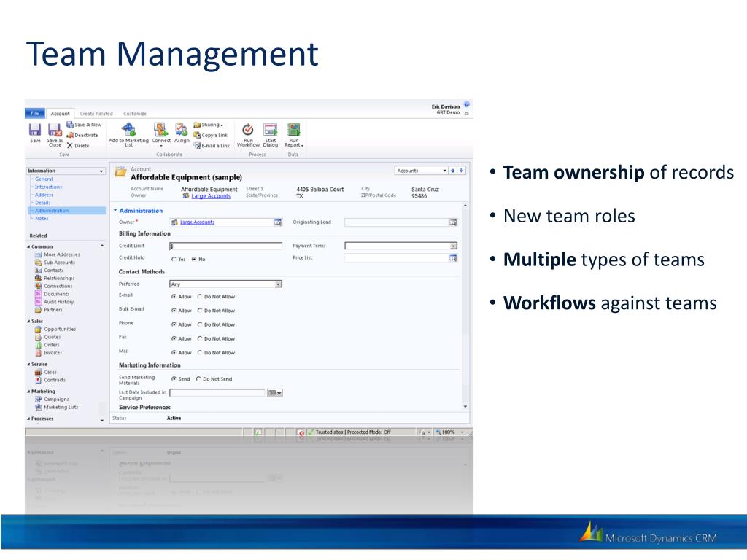Set Credit Hold to Yes
Viewport: 747px width, 560px height.
point(174,260)
